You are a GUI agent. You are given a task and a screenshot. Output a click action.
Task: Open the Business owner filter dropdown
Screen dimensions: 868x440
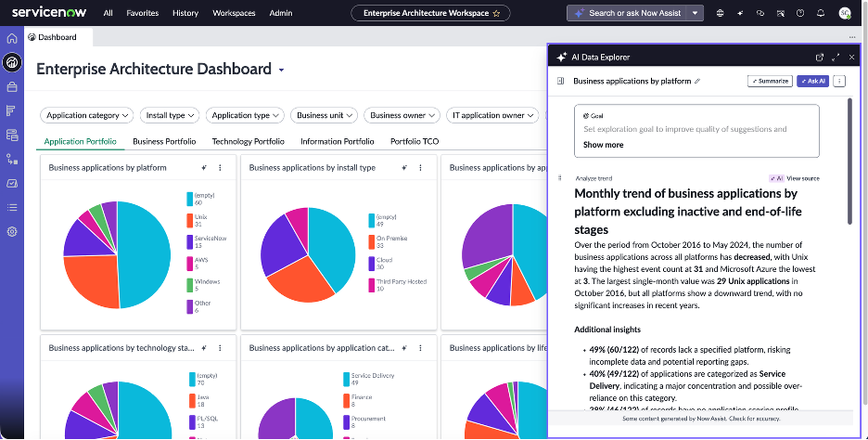tap(402, 115)
